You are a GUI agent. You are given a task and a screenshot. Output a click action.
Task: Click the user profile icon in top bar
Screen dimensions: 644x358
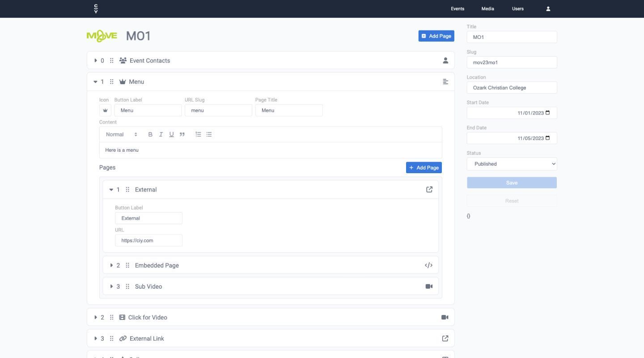[548, 9]
